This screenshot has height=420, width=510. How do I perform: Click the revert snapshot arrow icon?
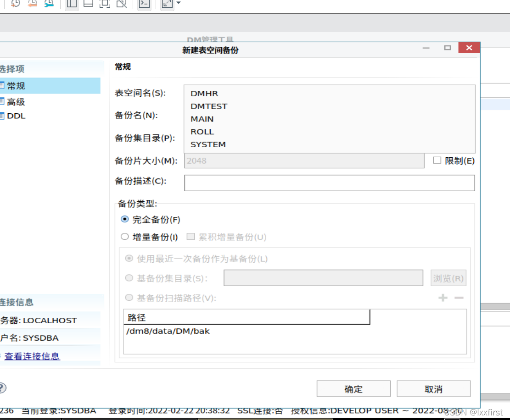(32, 3)
